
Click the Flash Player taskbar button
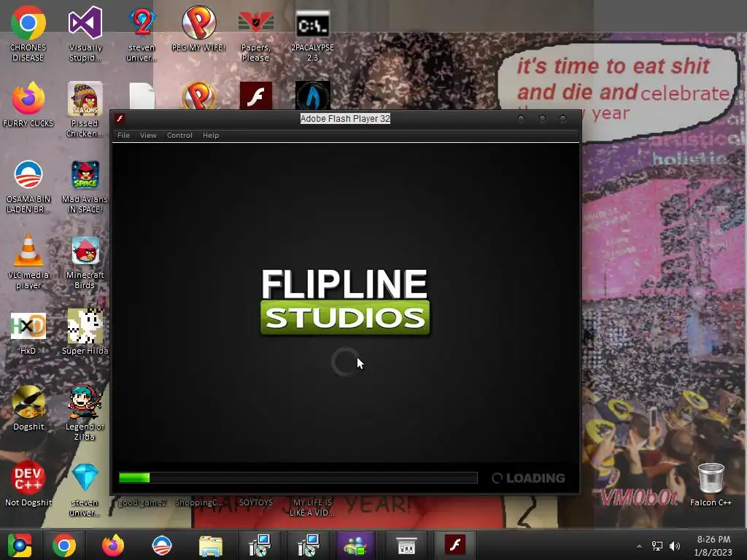click(454, 545)
